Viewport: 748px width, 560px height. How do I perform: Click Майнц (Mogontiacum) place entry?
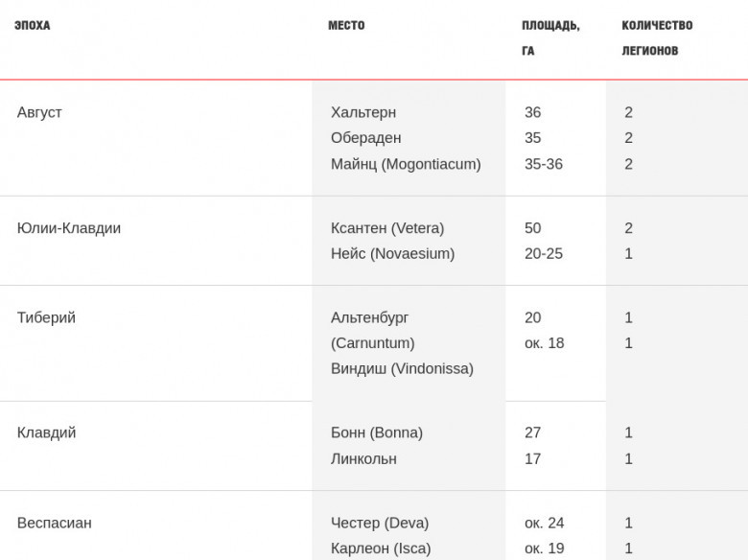tap(406, 164)
